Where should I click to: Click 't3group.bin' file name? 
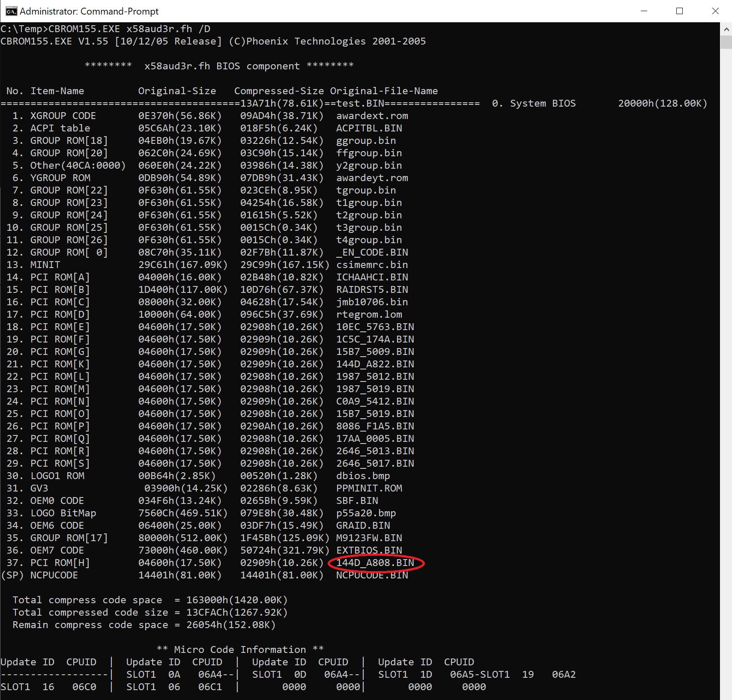(x=369, y=227)
